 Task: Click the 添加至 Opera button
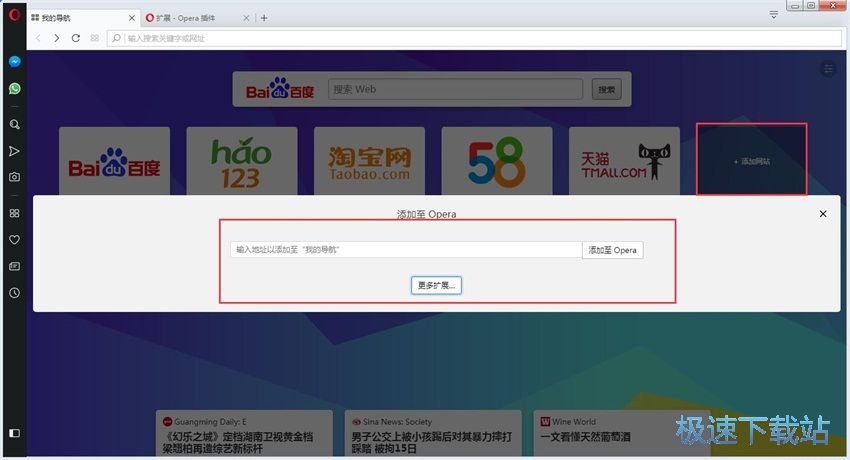click(613, 250)
